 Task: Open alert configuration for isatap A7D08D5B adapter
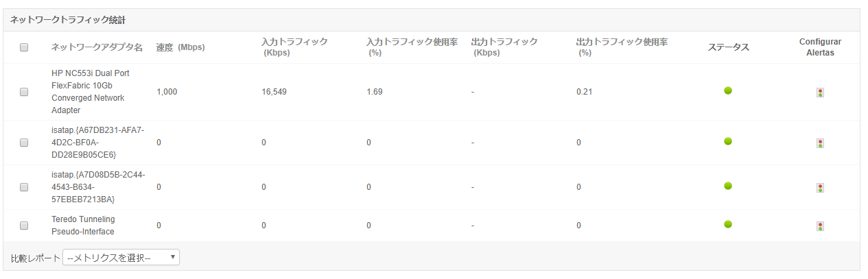(x=820, y=187)
